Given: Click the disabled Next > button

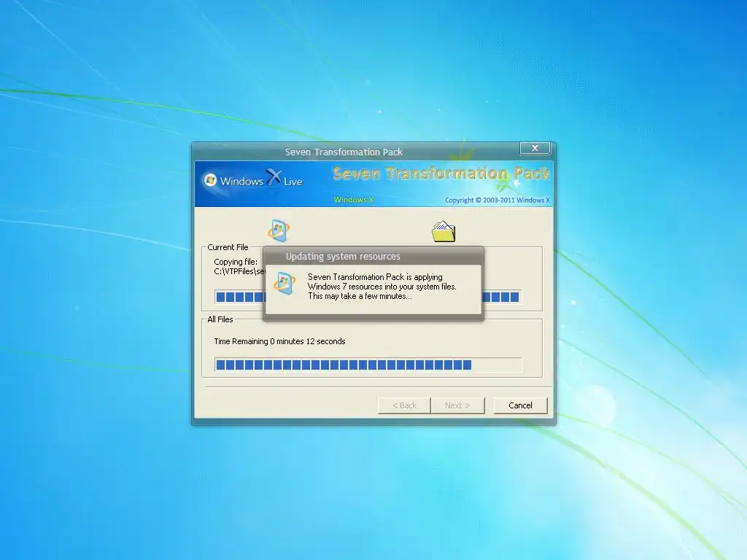Looking at the screenshot, I should (x=457, y=405).
